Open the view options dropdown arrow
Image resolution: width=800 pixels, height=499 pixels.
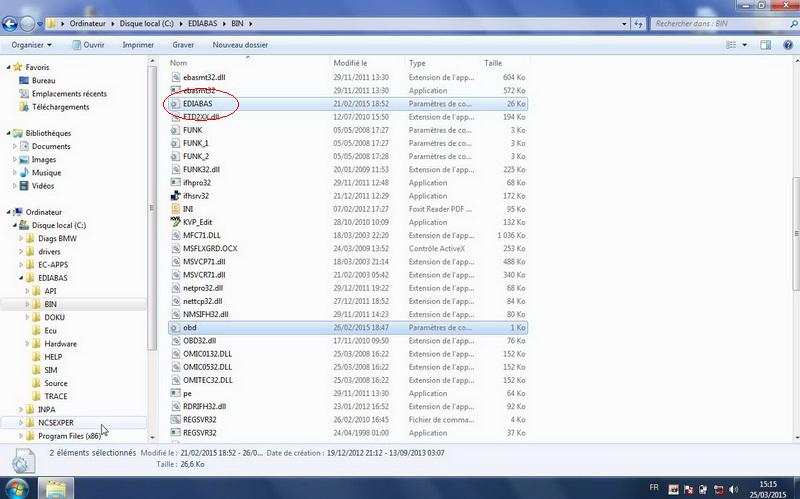pos(744,45)
